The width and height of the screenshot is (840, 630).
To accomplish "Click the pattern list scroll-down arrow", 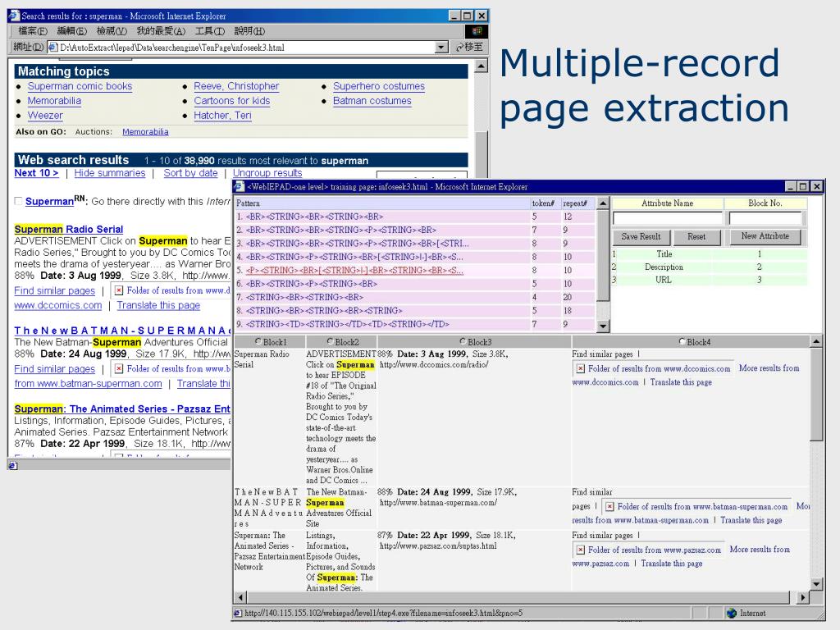I will point(603,325).
